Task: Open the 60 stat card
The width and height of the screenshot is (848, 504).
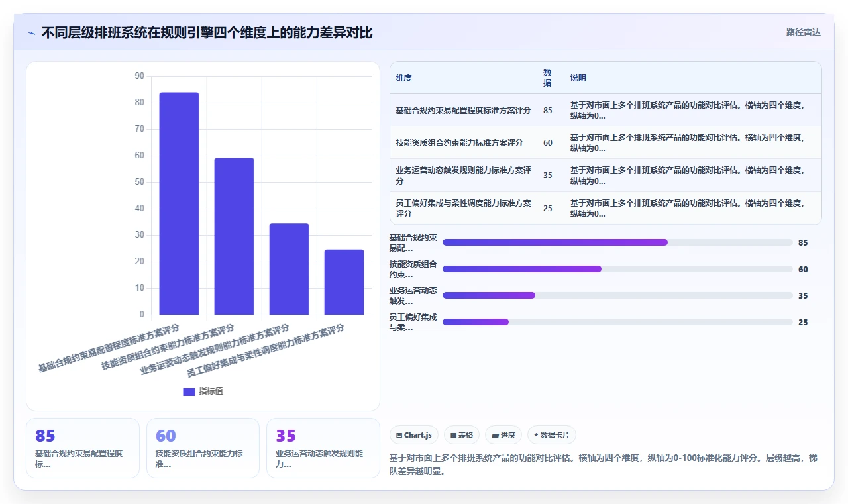Action: (203, 448)
